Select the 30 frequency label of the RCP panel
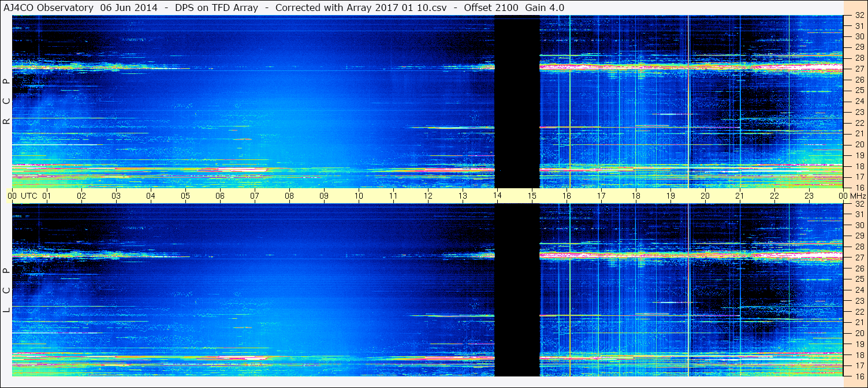 click(x=859, y=37)
